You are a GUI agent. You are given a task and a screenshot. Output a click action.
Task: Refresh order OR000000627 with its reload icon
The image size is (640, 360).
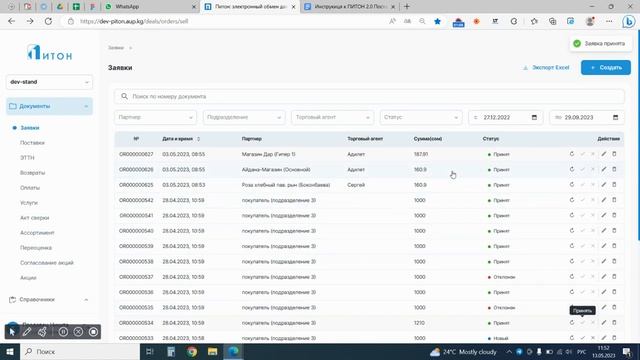[572, 154]
